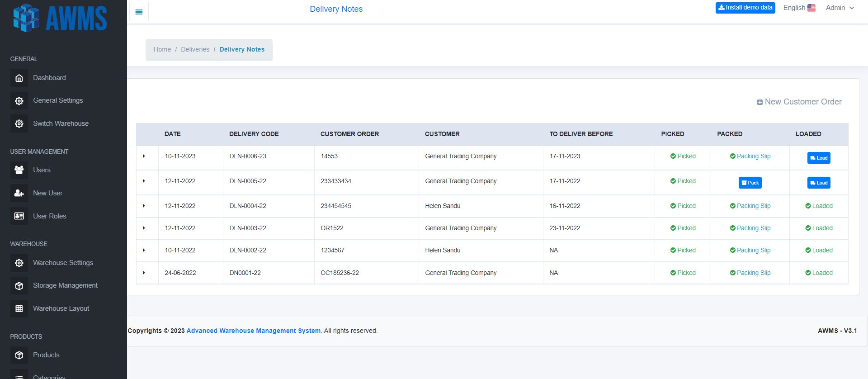The height and width of the screenshot is (379, 868).
Task: Click the Users group icon
Action: pos(19,170)
